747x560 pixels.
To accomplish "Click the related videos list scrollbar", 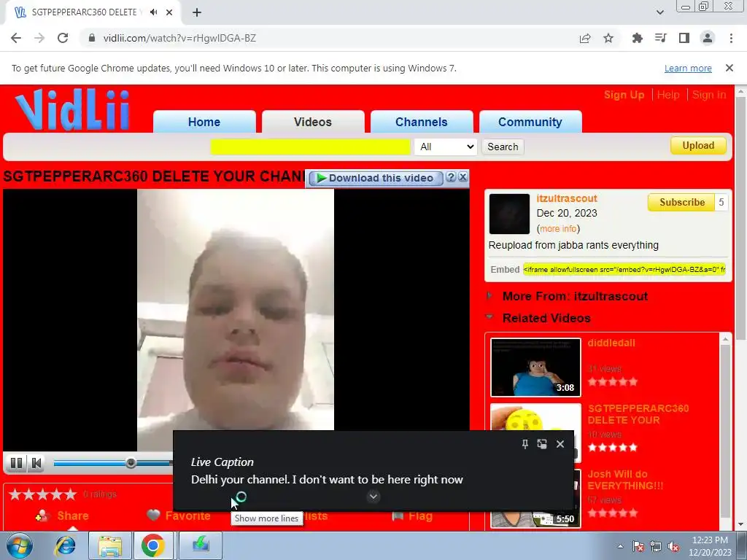I will click(725, 431).
